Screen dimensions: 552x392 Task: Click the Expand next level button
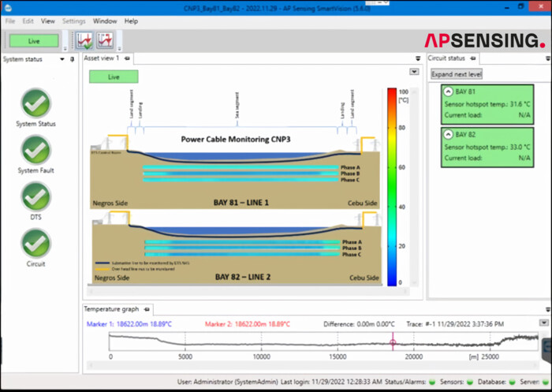(x=457, y=74)
